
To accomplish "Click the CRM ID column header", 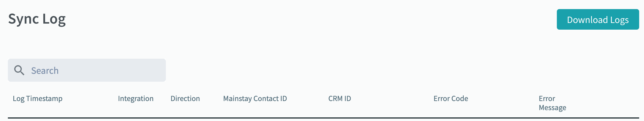I will click(340, 99).
